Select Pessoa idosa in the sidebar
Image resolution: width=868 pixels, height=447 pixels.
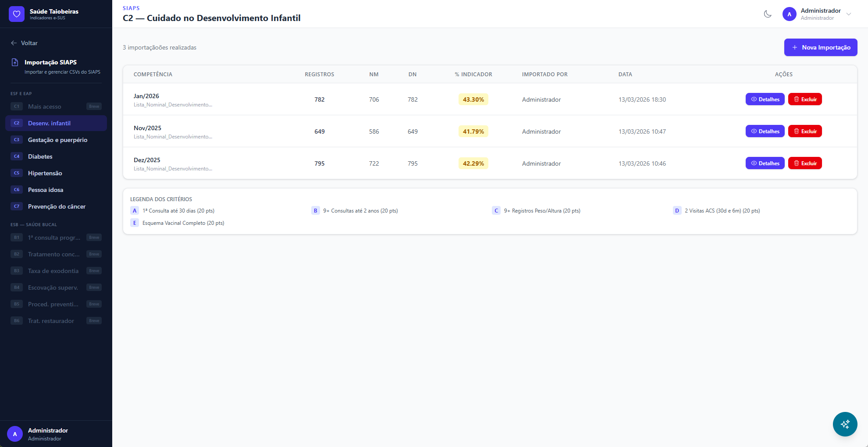point(46,190)
